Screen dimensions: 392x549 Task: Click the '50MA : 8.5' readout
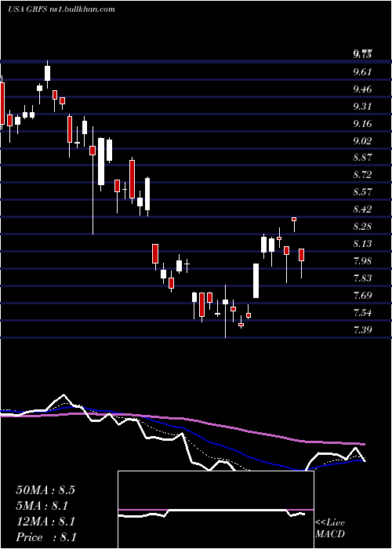coord(45,490)
